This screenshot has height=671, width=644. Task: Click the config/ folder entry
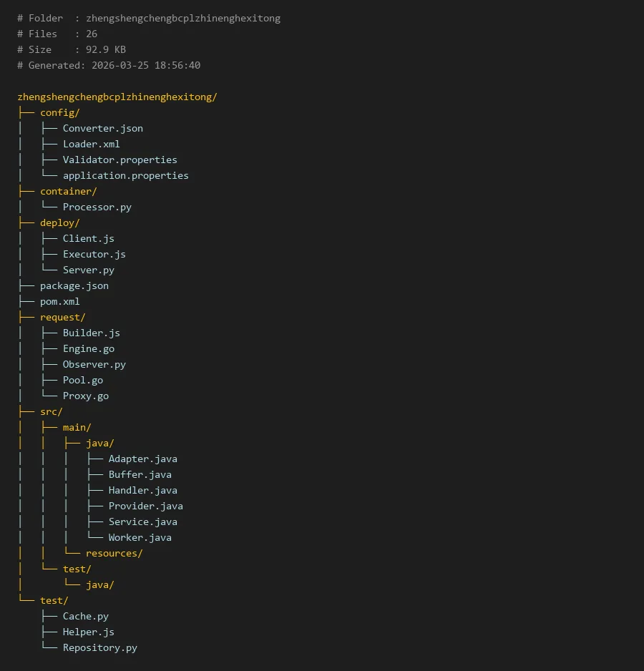59,112
